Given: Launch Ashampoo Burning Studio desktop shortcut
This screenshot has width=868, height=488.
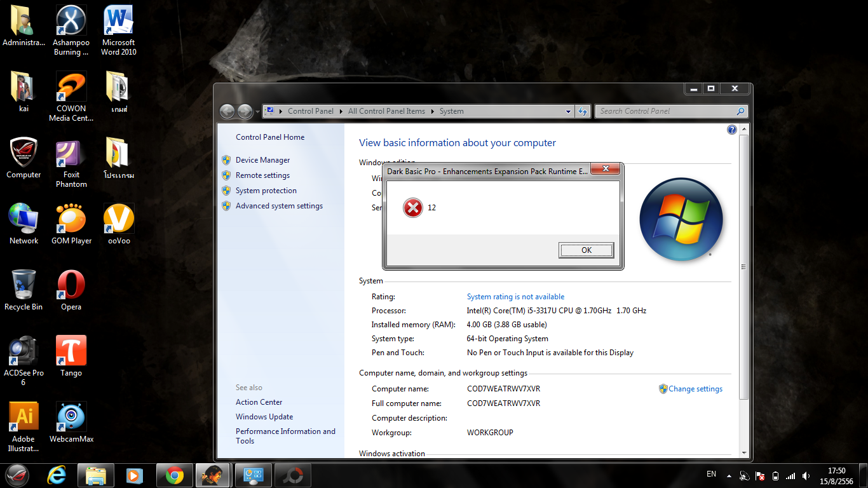Looking at the screenshot, I should 71,30.
